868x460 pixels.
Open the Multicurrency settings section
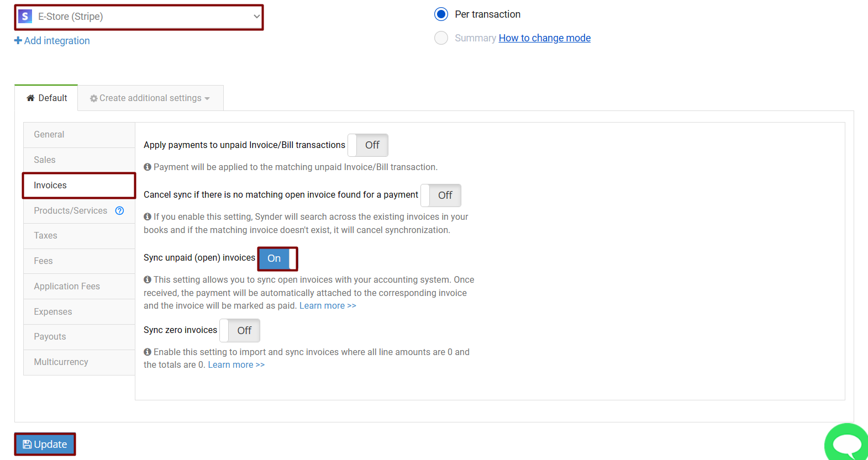click(79, 362)
